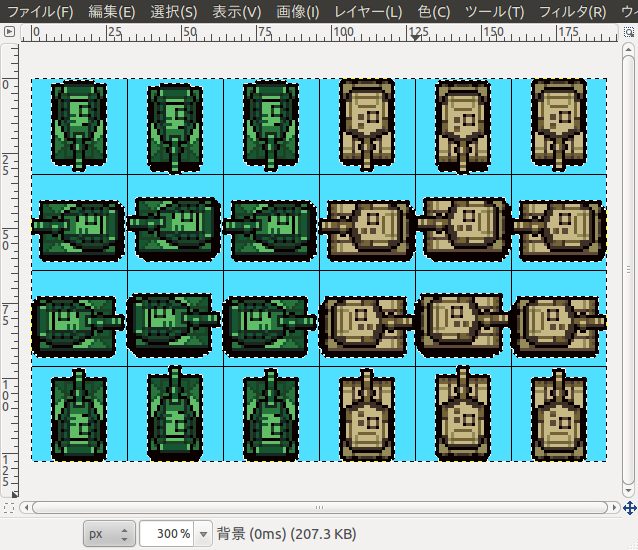Open the レイヤー(L) menu
The width and height of the screenshot is (638, 550).
pos(368,12)
